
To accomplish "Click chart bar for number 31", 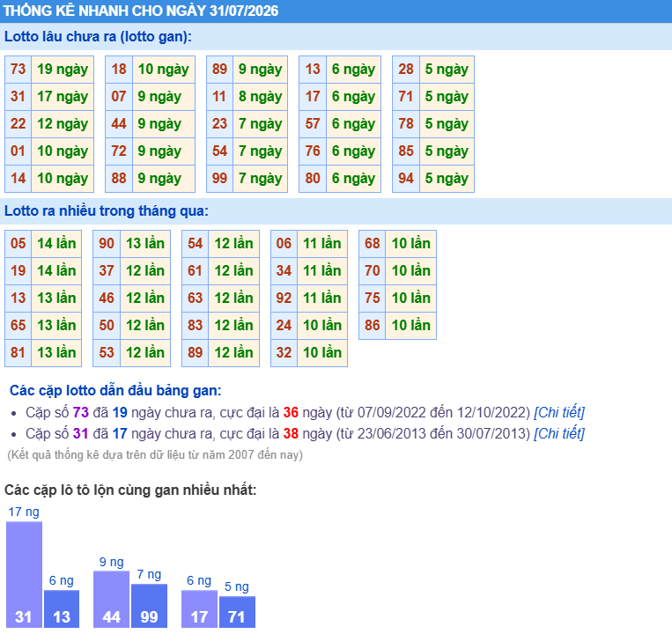I will [24, 574].
